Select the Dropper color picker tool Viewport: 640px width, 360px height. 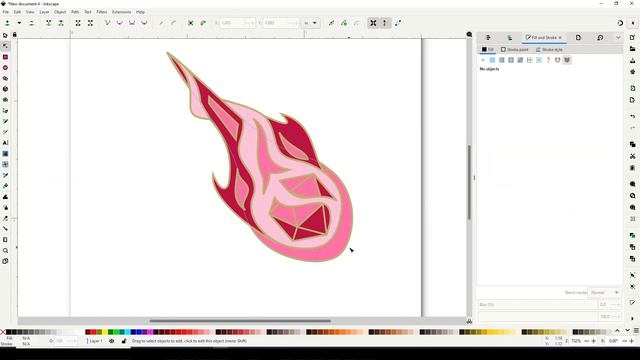tap(5, 175)
